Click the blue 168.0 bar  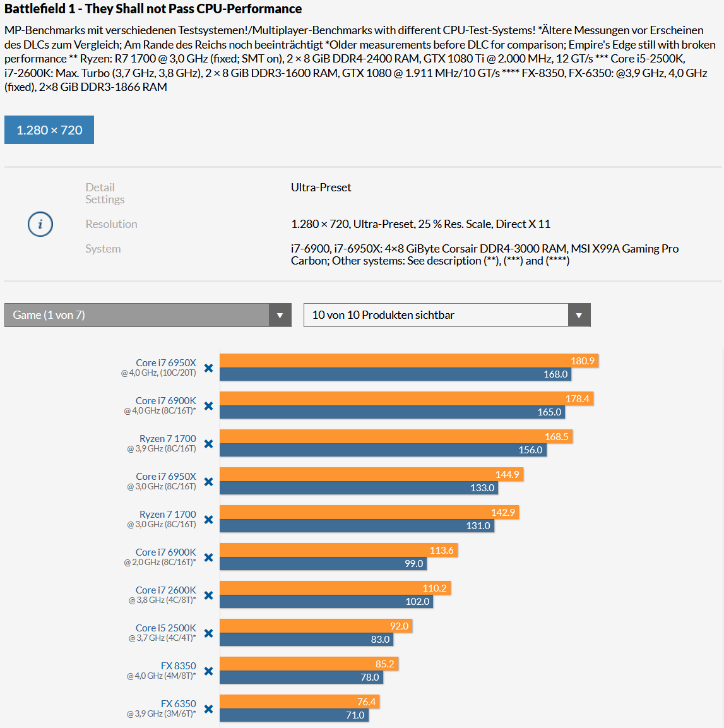(x=395, y=374)
